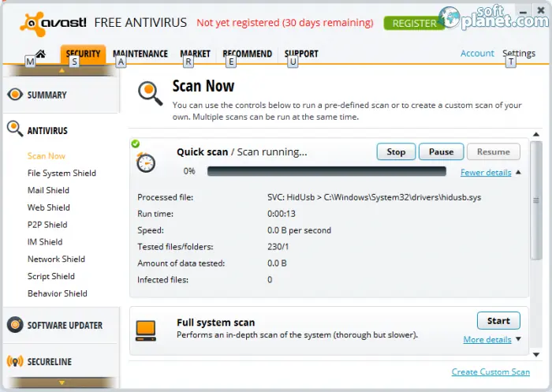Click the speed value 0.0 B per second

coord(299,230)
